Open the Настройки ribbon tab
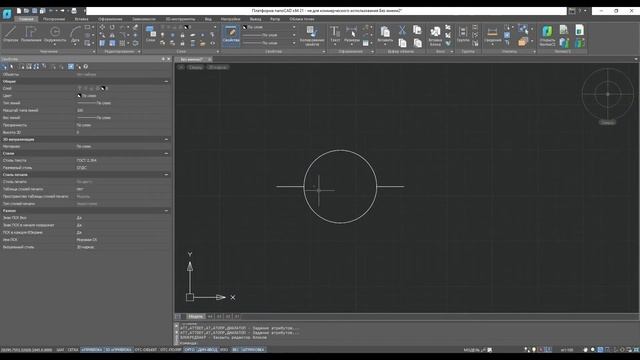 [x=230, y=19]
